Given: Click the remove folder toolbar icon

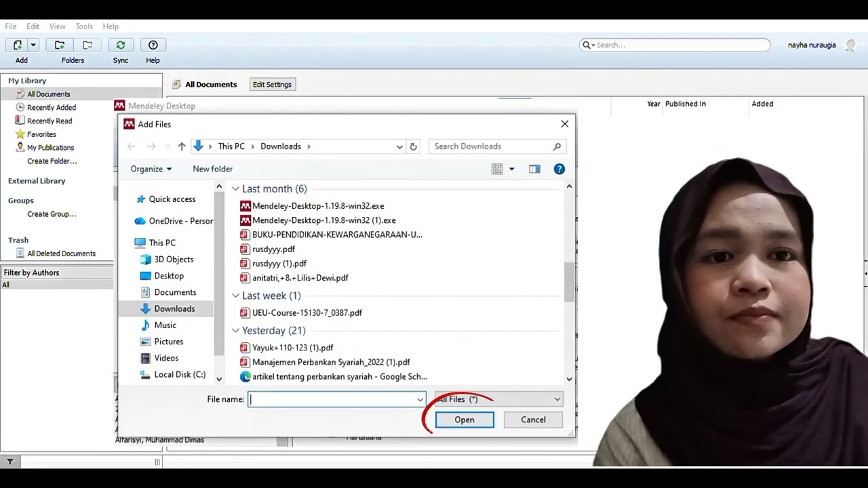Looking at the screenshot, I should tap(87, 45).
